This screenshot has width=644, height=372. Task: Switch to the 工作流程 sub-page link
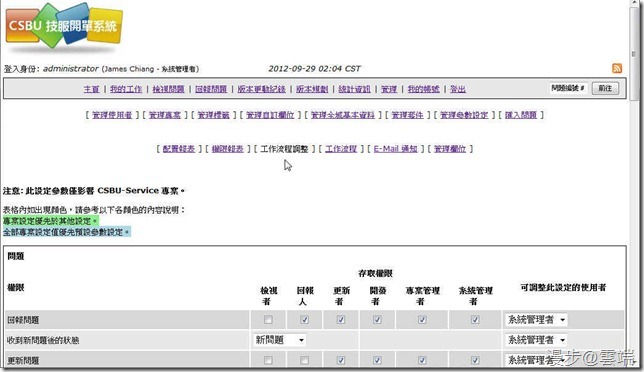point(341,149)
